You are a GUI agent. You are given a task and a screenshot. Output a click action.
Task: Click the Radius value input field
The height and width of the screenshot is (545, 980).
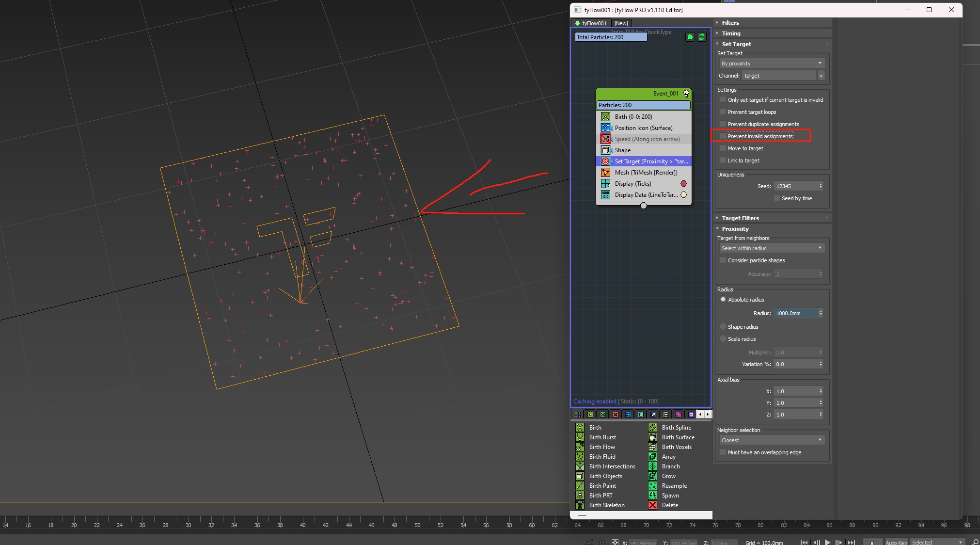(x=795, y=313)
